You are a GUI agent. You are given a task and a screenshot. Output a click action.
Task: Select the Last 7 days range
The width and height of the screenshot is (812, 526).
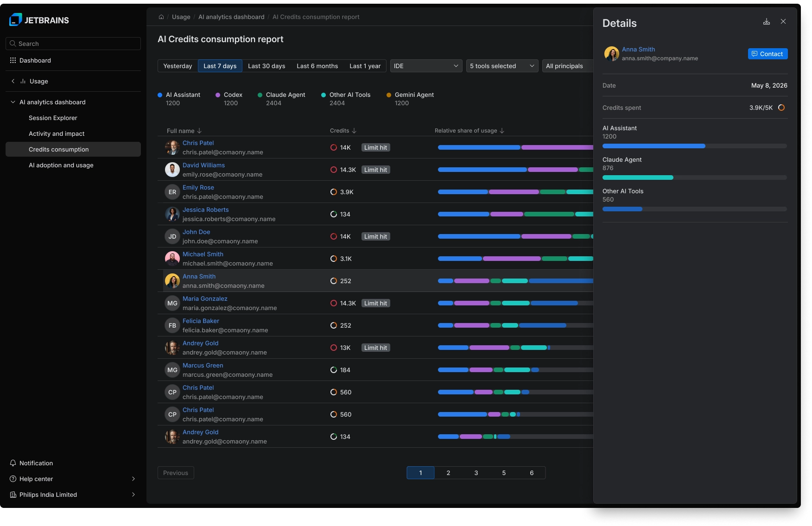220,66
